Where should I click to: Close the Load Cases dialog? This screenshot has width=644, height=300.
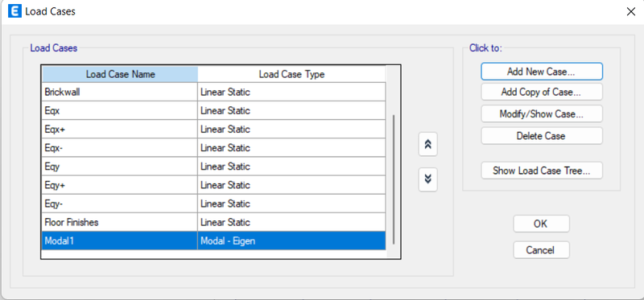click(x=631, y=11)
